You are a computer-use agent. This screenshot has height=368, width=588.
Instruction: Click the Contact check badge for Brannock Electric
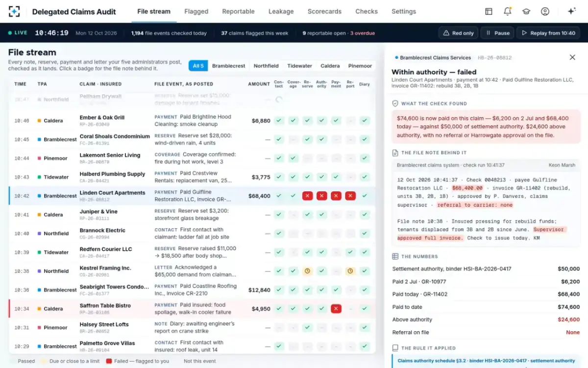(x=279, y=234)
